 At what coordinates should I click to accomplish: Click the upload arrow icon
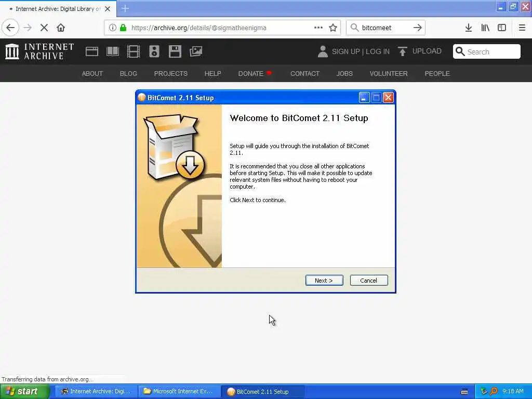click(x=403, y=51)
